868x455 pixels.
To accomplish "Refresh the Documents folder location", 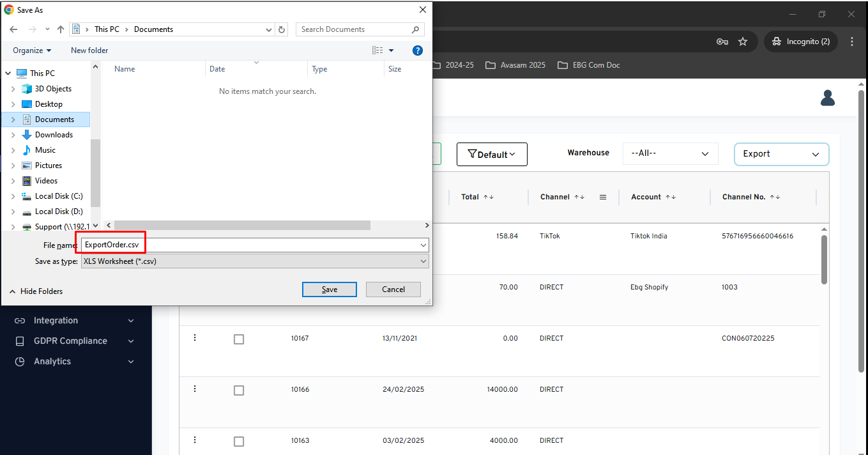I will (282, 29).
